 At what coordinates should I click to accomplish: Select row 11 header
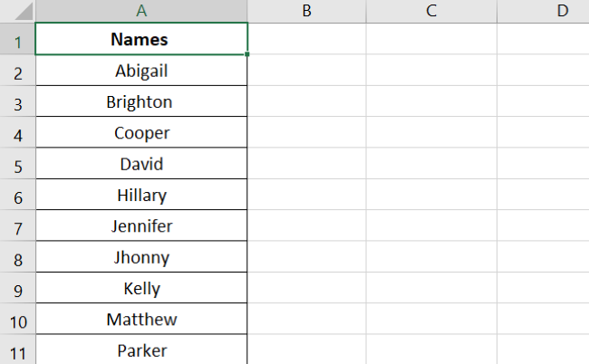point(17,350)
